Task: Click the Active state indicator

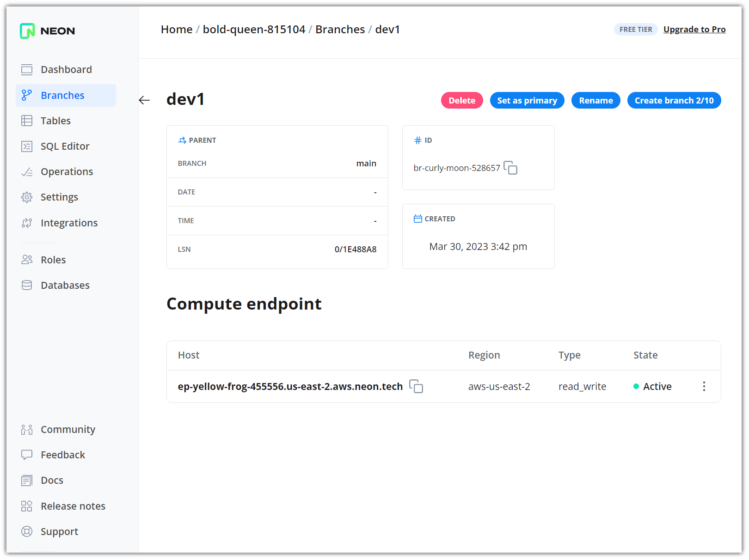Action: click(x=652, y=386)
